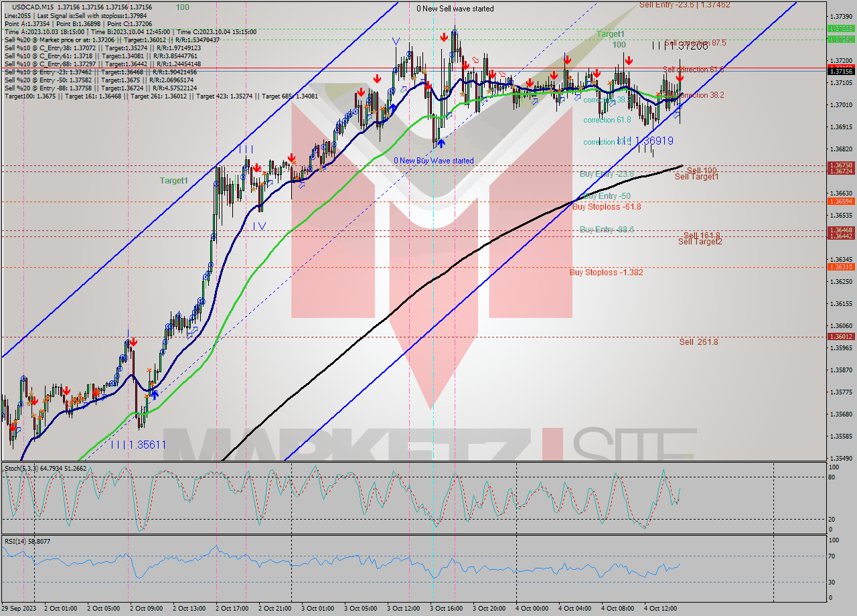
Task: Click the green 'Target1' label near top
Action: pyautogui.click(x=611, y=33)
